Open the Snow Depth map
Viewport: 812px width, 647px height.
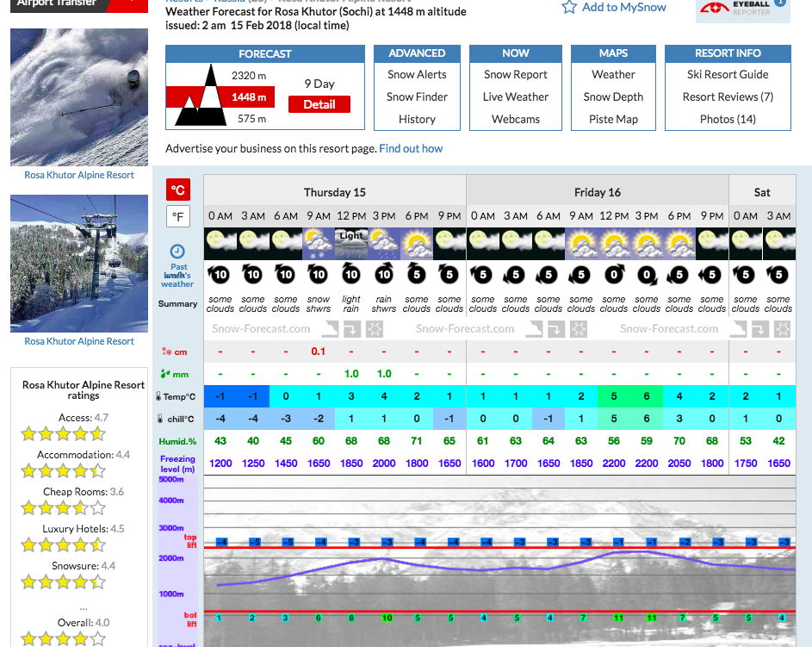(613, 96)
